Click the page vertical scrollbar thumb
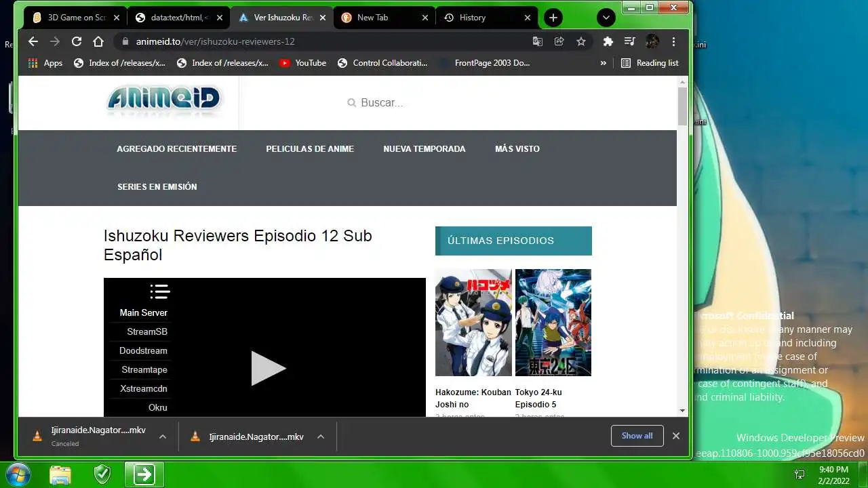This screenshot has width=868, height=488. (682, 106)
